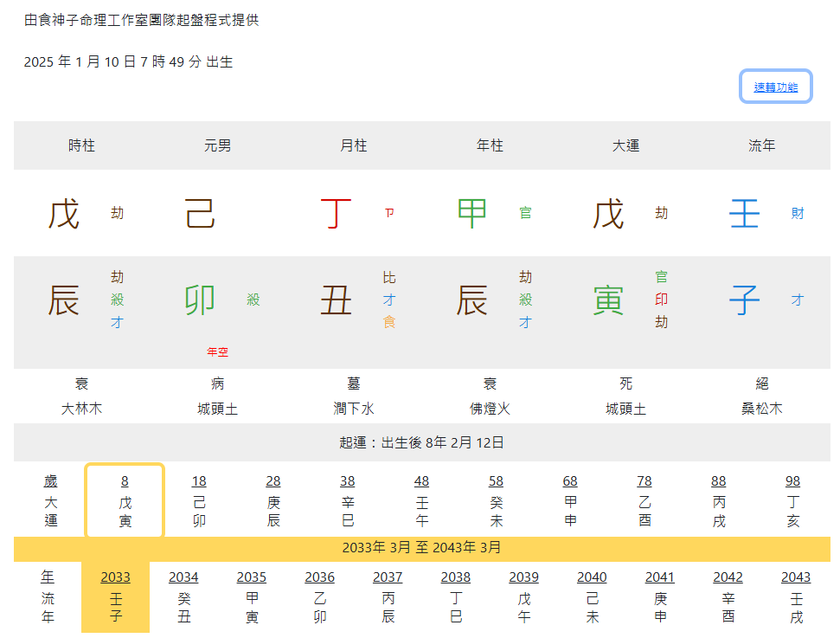Select year 2033 壬子 in annual row

[116, 597]
